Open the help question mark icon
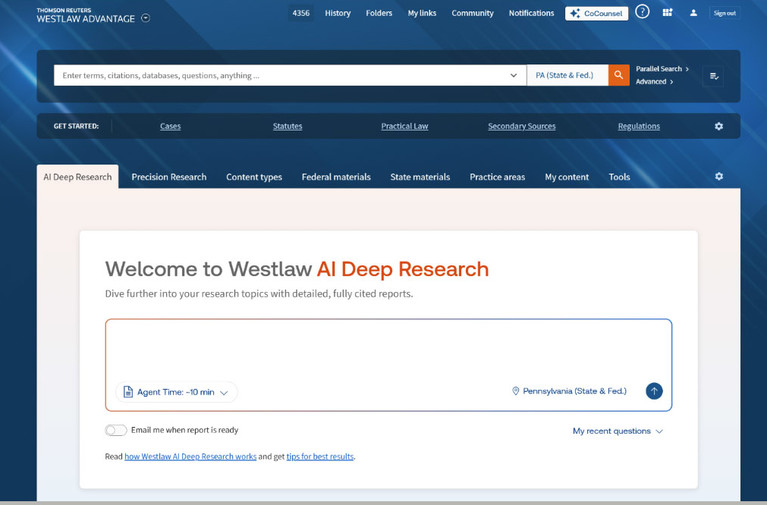Screen dimensions: 767x505 pyautogui.click(x=642, y=13)
